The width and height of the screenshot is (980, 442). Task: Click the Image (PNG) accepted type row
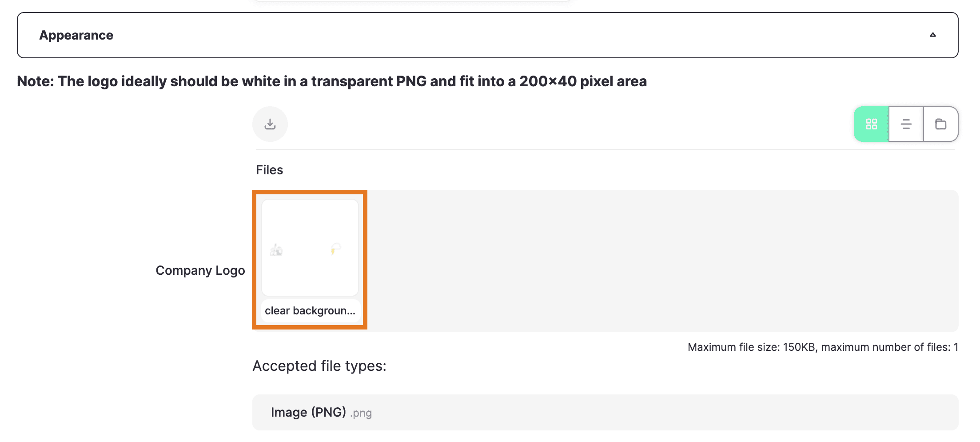click(606, 412)
